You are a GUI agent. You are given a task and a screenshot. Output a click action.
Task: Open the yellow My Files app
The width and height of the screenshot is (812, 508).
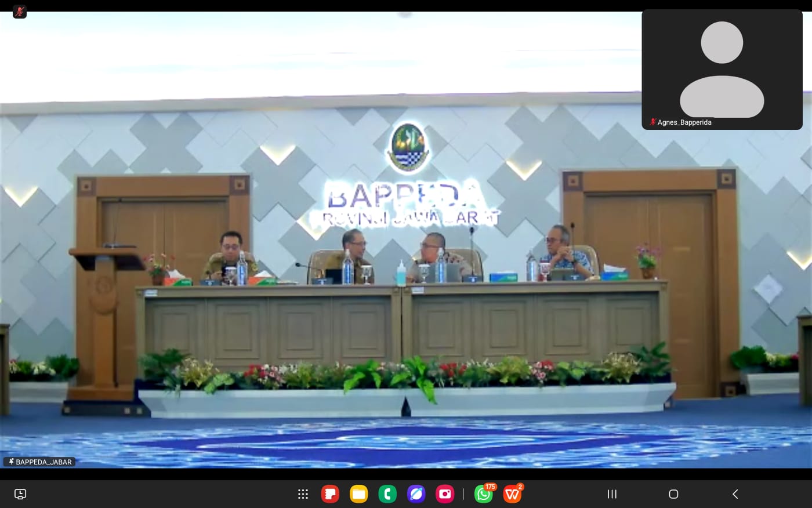point(359,494)
